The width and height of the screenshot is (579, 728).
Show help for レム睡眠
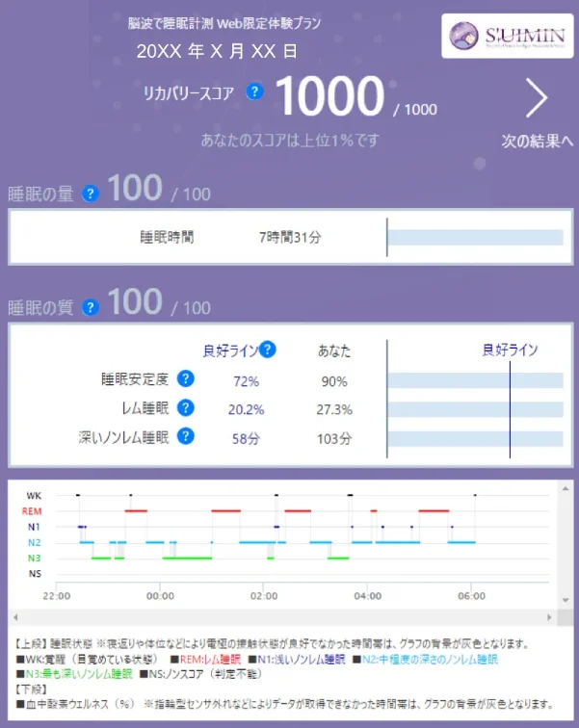[186, 407]
